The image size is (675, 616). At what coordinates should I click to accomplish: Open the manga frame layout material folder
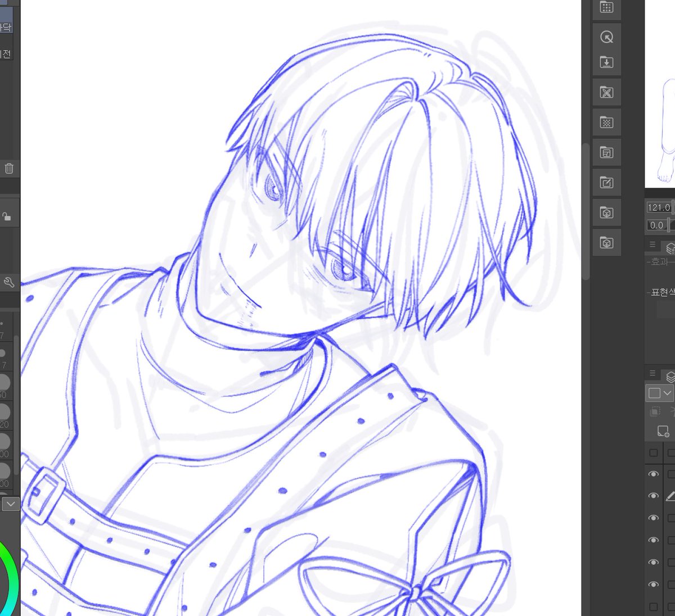(606, 152)
